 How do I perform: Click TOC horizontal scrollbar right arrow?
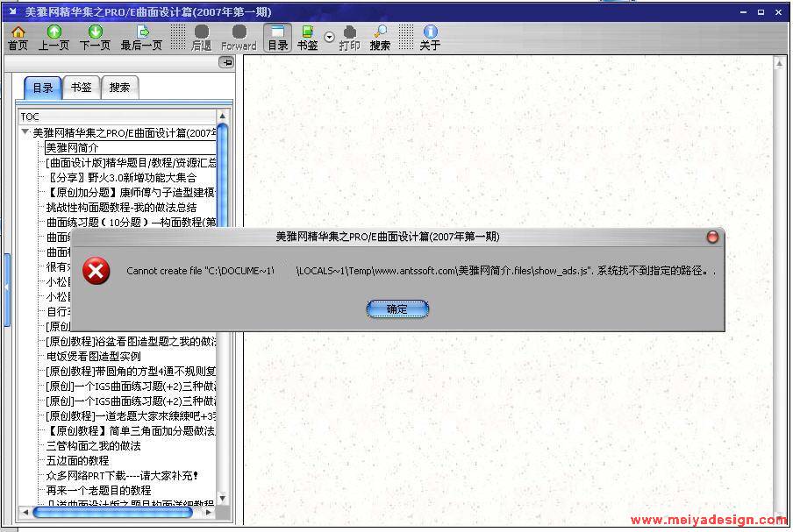coord(209,513)
